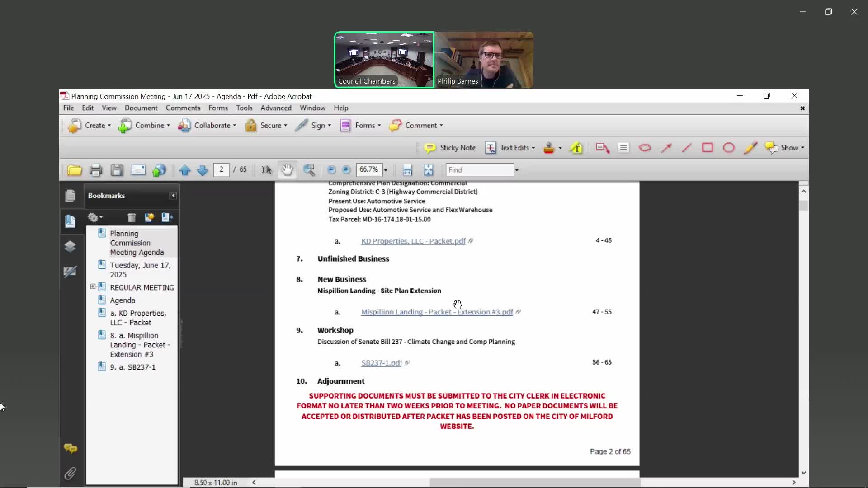Delete selected bookmark with trash icon

coord(132,218)
